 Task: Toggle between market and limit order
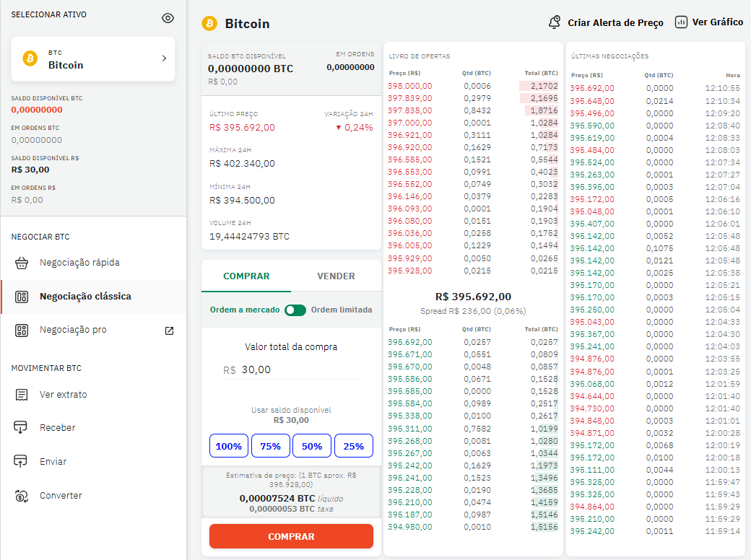point(295,310)
